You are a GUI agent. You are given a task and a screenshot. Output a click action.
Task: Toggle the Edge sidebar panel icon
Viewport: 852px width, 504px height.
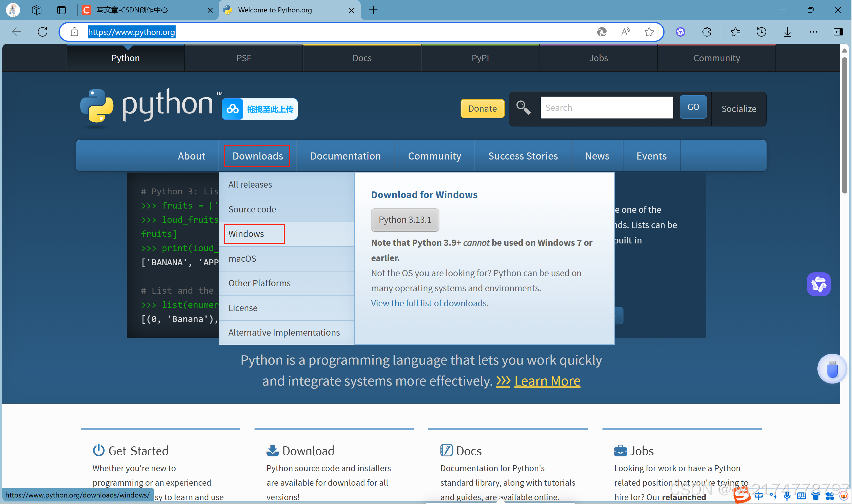(x=838, y=32)
